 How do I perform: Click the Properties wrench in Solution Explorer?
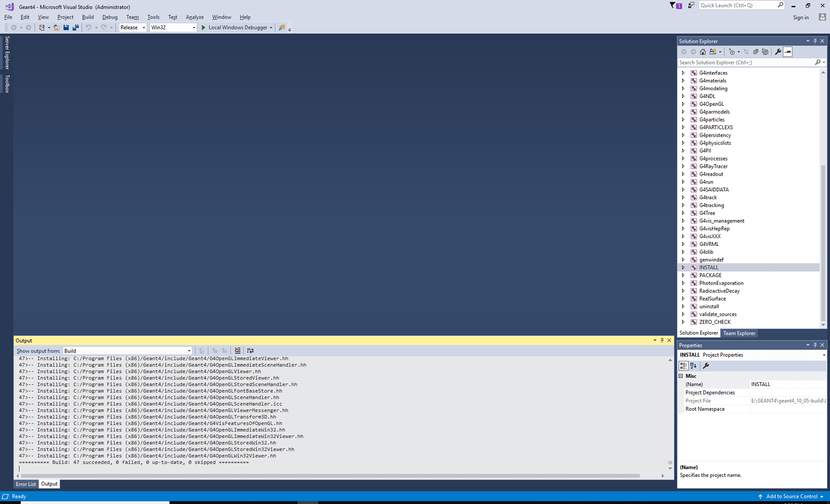(x=778, y=52)
